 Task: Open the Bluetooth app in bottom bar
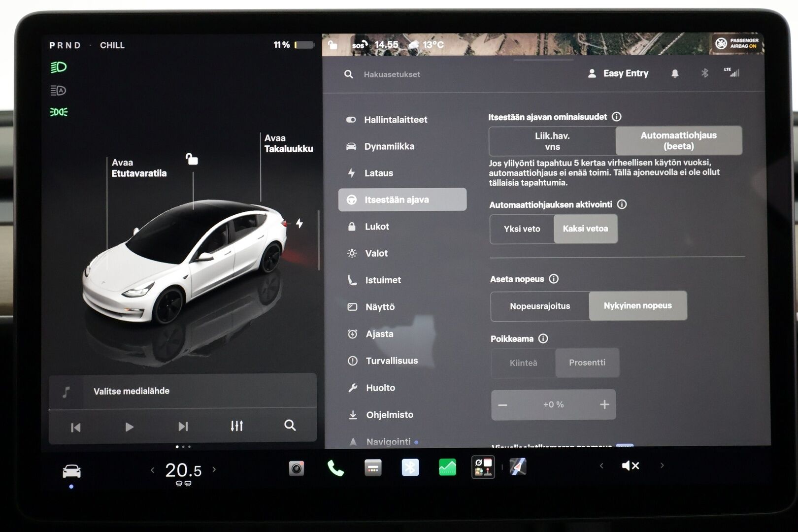pos(410,467)
